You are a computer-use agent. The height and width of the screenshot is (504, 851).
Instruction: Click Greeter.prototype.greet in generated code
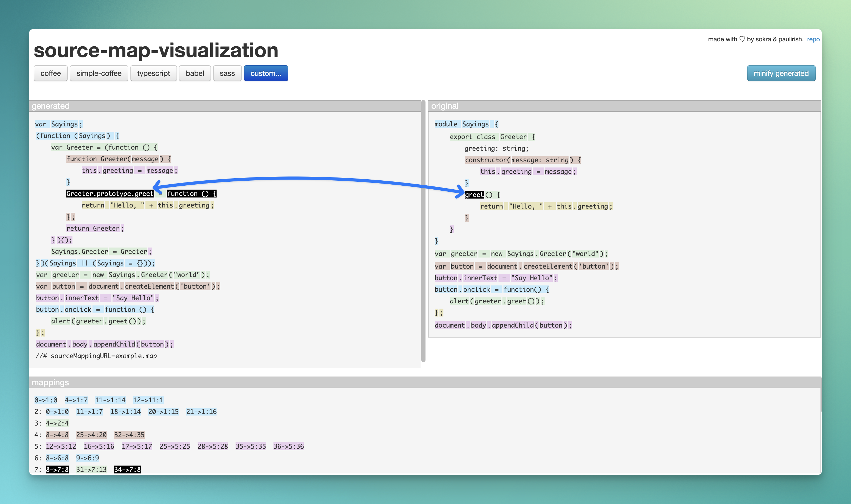click(110, 194)
